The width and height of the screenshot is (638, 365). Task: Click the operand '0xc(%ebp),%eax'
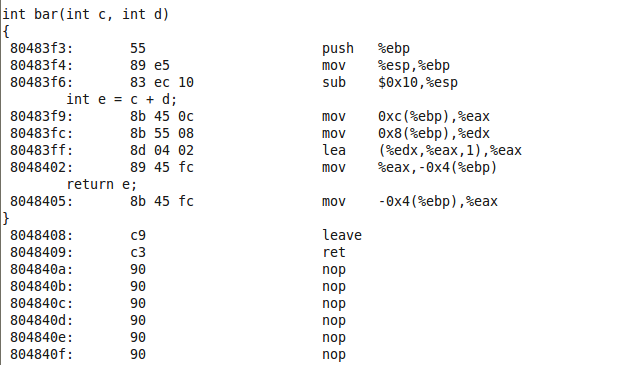(434, 117)
